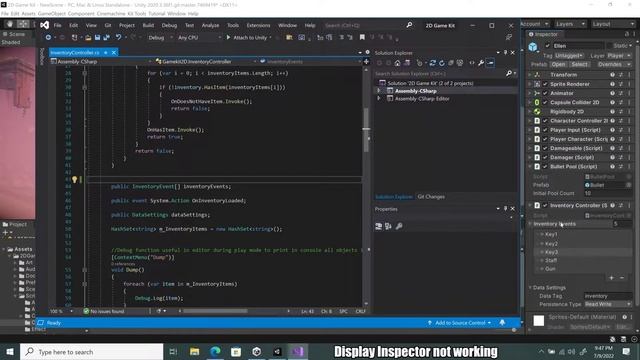
Task: Open the File menu in Visual Studio
Action: click(x=58, y=25)
